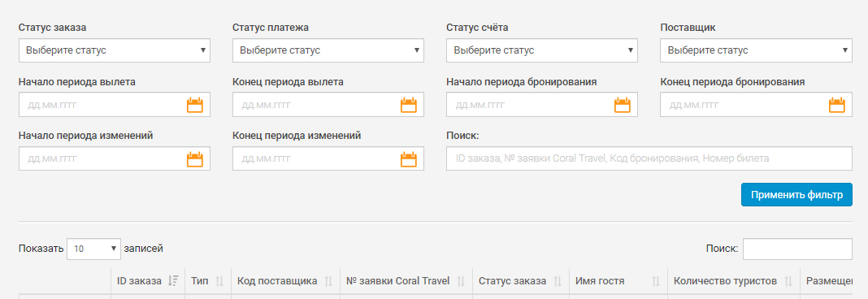868x299 pixels.
Task: Open calendar for Начало периода вылета
Action: [x=195, y=105]
